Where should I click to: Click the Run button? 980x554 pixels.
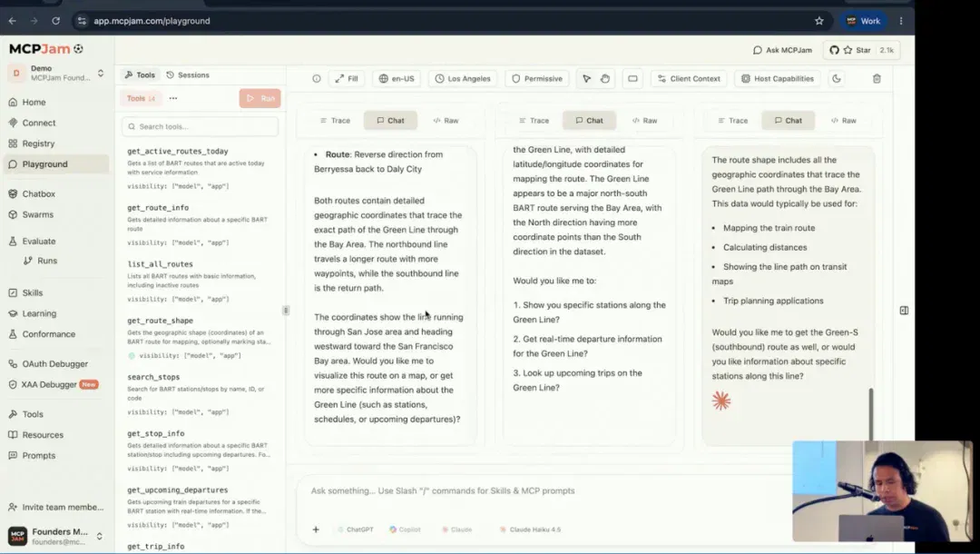260,98
